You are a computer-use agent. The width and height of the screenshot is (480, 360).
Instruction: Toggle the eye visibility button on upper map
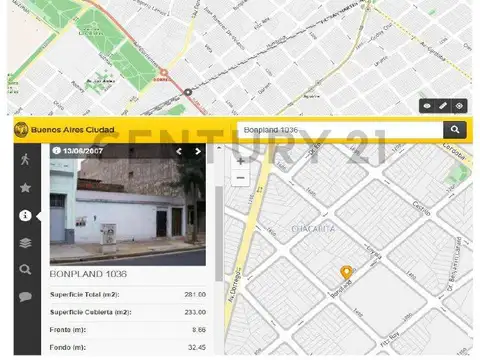tap(427, 106)
